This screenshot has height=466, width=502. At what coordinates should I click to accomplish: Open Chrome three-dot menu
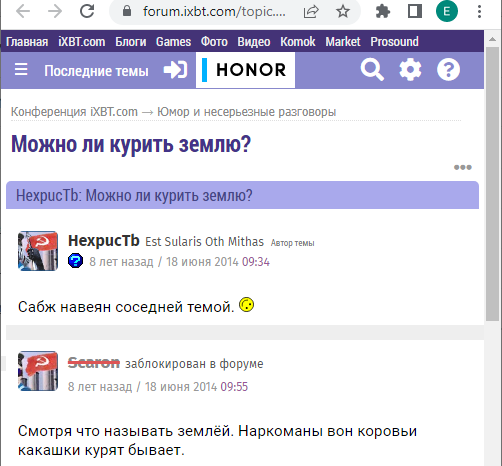click(479, 12)
